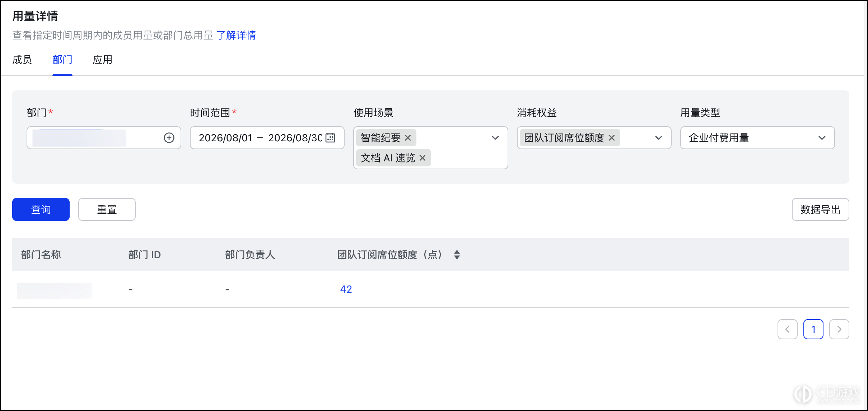The width and height of the screenshot is (868, 411).
Task: Switch to the 应用 tab
Action: 103,60
